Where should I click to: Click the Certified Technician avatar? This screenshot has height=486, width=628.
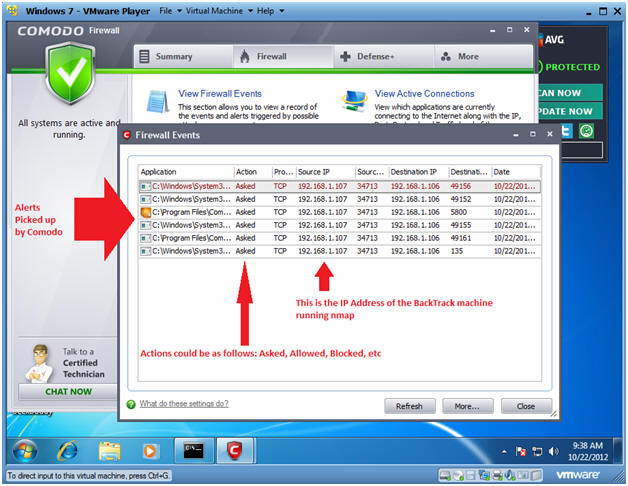40,363
